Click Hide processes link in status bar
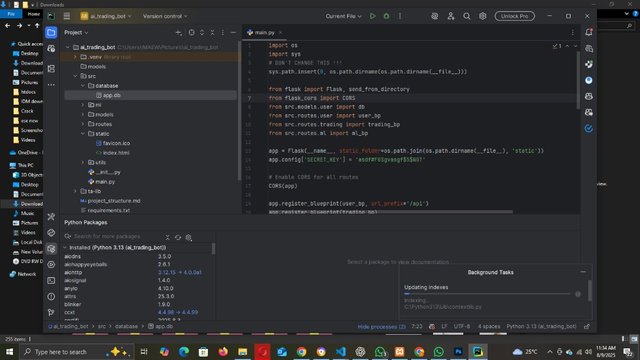The image size is (640, 360). tap(381, 327)
